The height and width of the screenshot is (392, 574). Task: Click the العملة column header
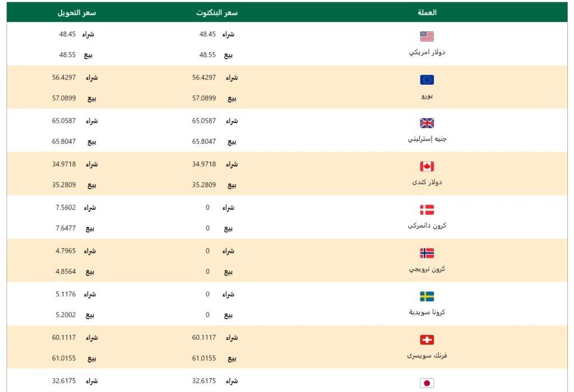click(427, 12)
